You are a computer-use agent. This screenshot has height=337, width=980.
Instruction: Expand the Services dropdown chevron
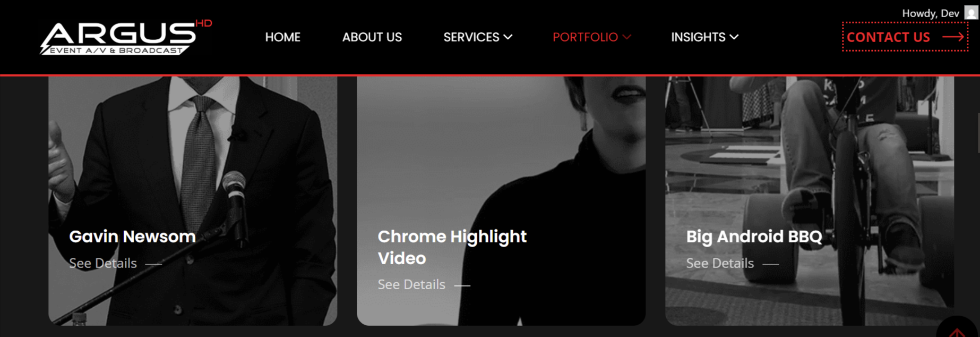(508, 37)
